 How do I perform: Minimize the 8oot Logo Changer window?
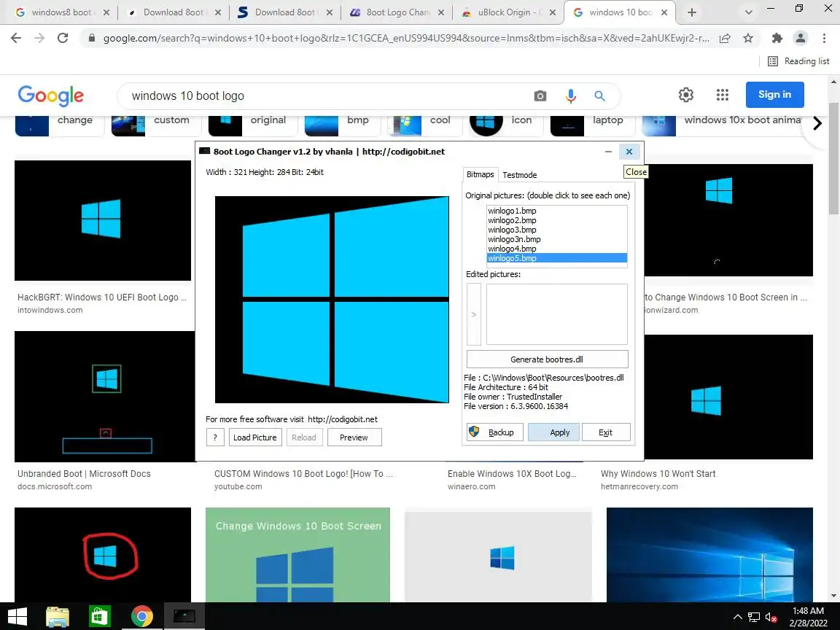point(608,152)
